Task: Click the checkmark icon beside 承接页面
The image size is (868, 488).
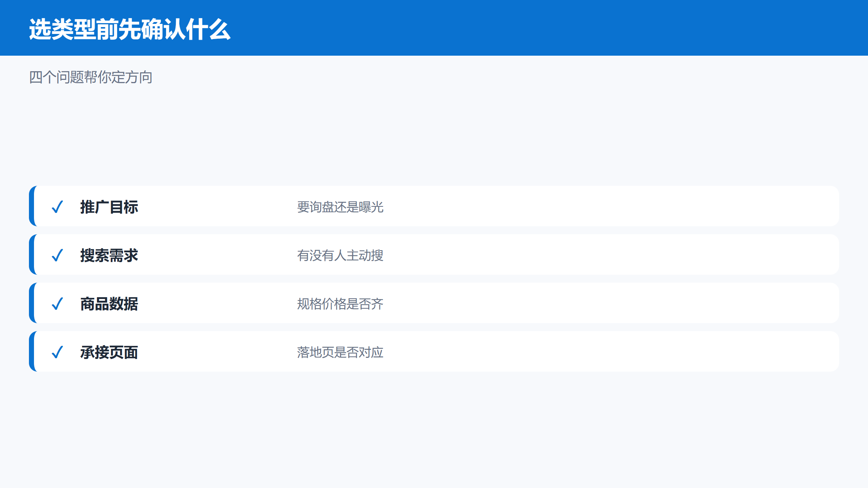Action: 58,352
